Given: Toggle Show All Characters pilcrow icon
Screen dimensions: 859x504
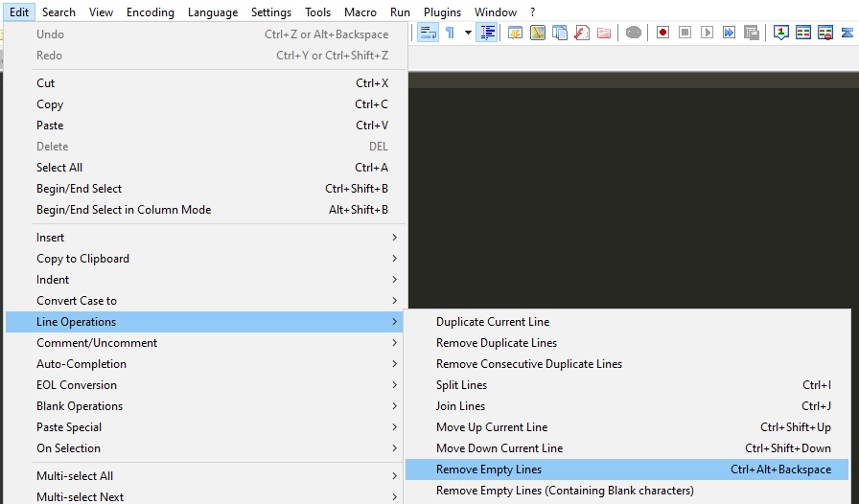Looking at the screenshot, I should pos(450,33).
